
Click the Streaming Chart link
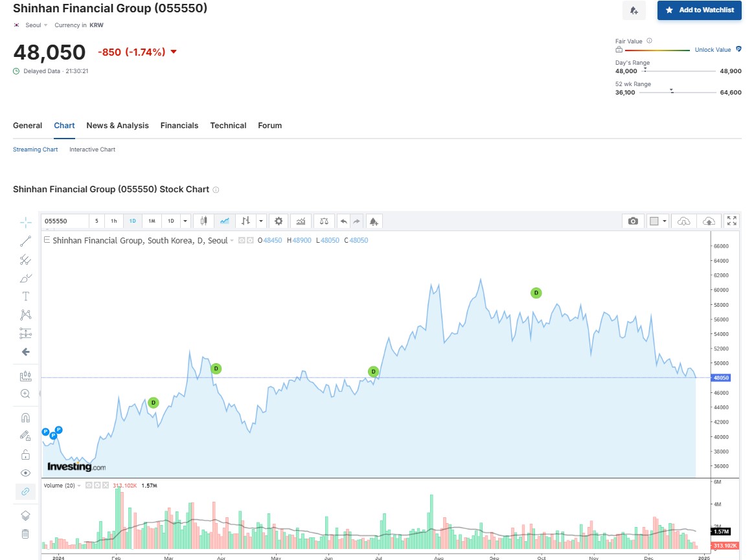click(x=35, y=150)
